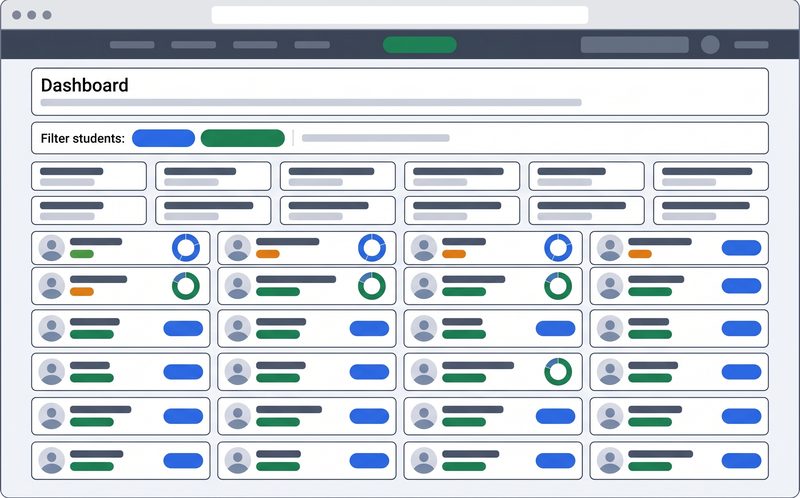The width and height of the screenshot is (800, 498).
Task: Click the only blue pill button in the second student row
Action: pos(741,286)
